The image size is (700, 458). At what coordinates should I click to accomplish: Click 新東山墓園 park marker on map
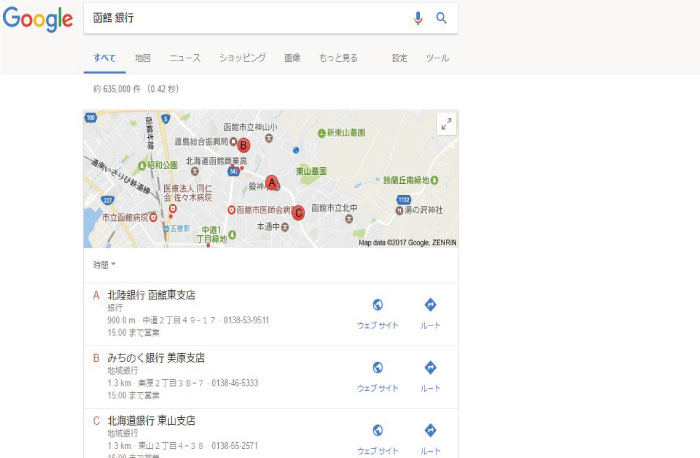(x=321, y=133)
